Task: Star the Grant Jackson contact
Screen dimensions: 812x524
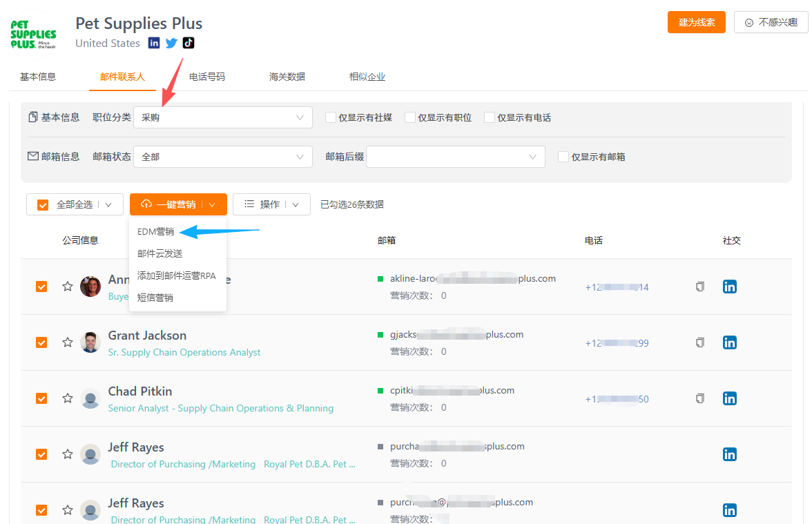Action: [x=68, y=342]
